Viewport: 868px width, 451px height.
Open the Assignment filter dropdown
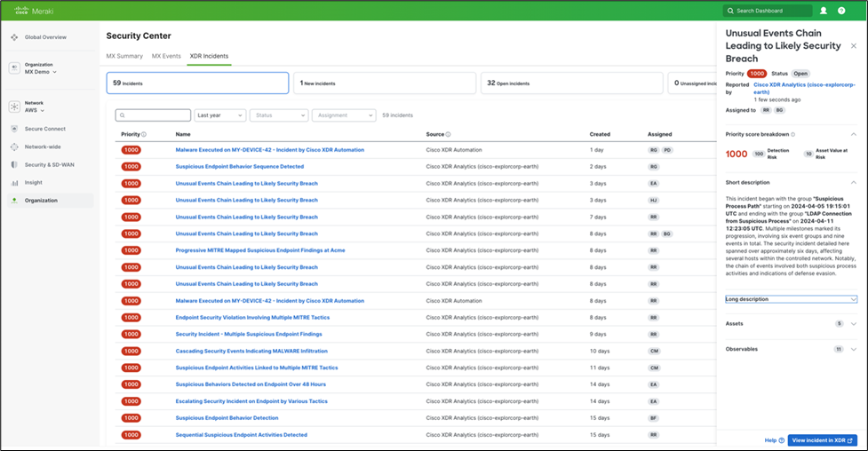pos(344,115)
